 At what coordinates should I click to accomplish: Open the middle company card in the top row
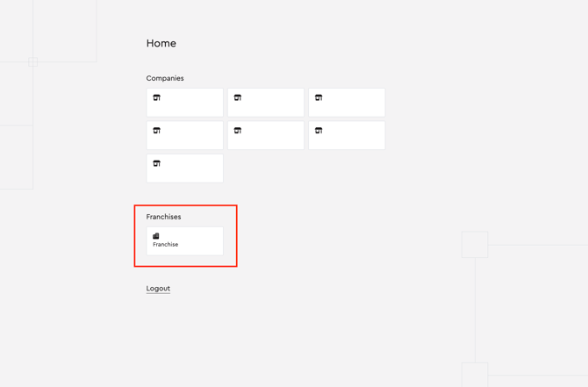pos(266,103)
